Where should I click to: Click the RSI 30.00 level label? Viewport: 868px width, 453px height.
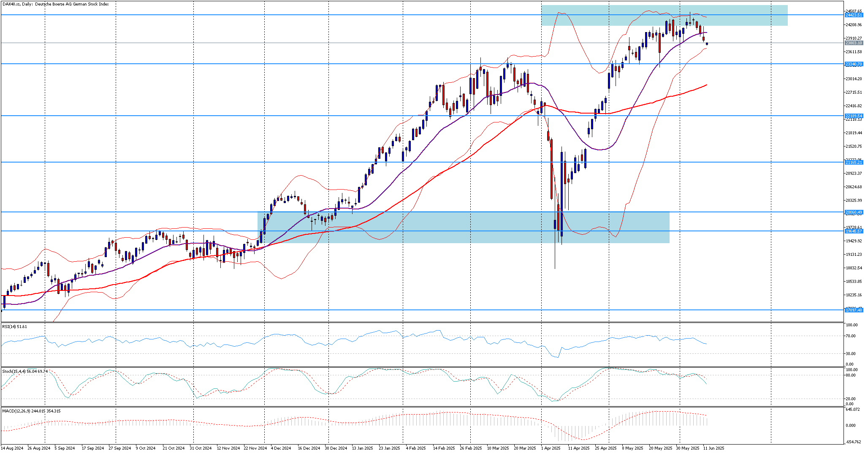(x=851, y=354)
